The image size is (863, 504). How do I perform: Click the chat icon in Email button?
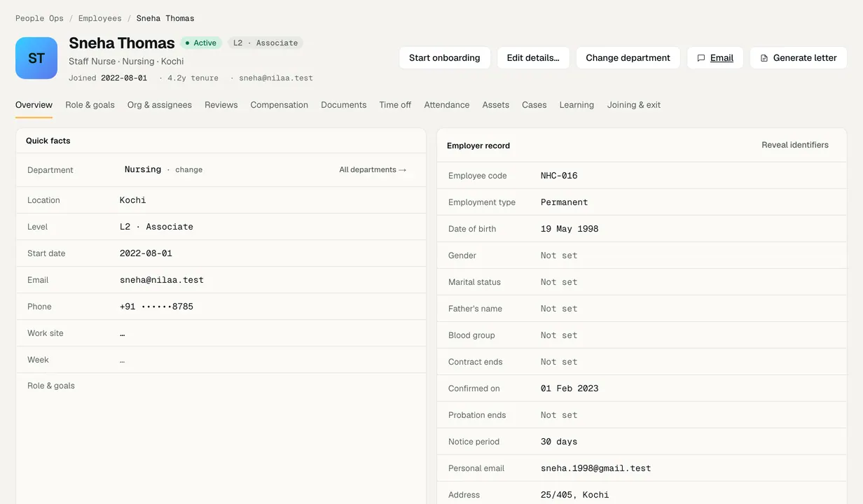coord(701,58)
